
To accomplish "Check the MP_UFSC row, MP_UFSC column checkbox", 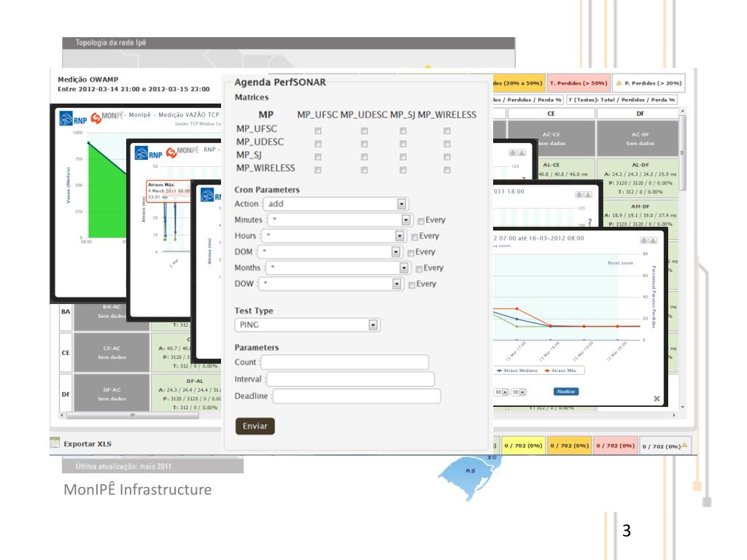I will tap(318, 131).
